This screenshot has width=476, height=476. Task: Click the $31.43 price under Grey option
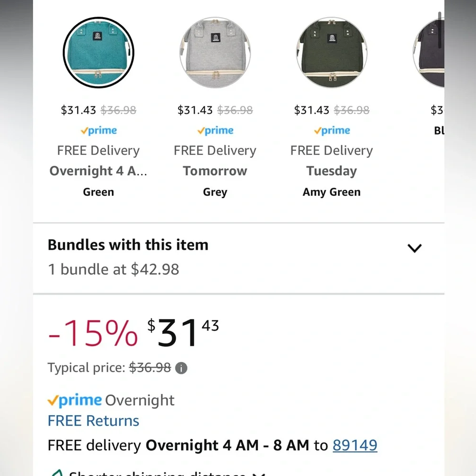click(195, 110)
